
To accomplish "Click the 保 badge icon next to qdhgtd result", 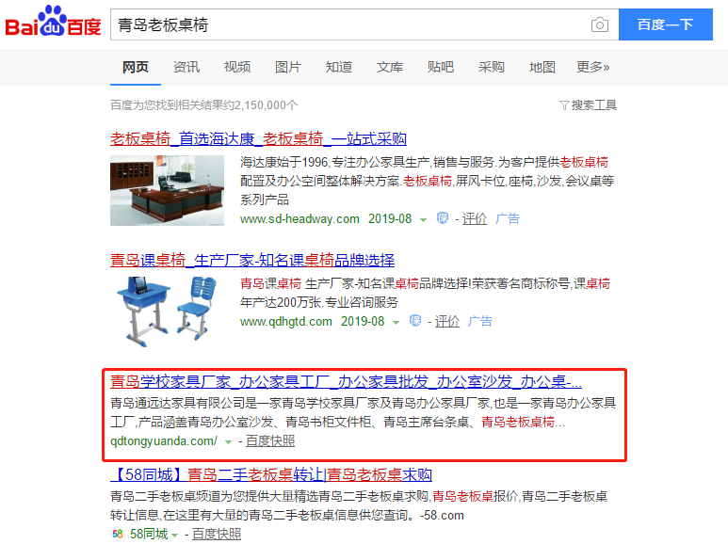I will [415, 321].
